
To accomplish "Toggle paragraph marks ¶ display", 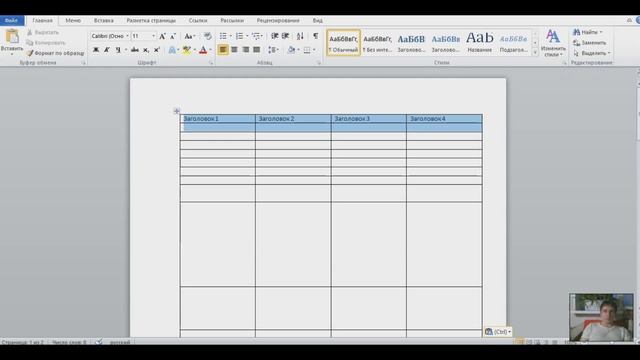I will coord(316,36).
